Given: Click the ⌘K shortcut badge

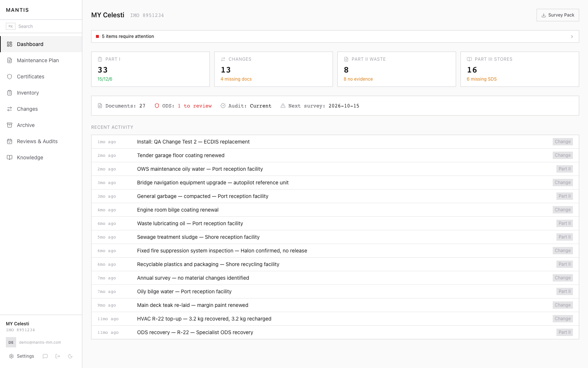Looking at the screenshot, I should (x=11, y=26).
